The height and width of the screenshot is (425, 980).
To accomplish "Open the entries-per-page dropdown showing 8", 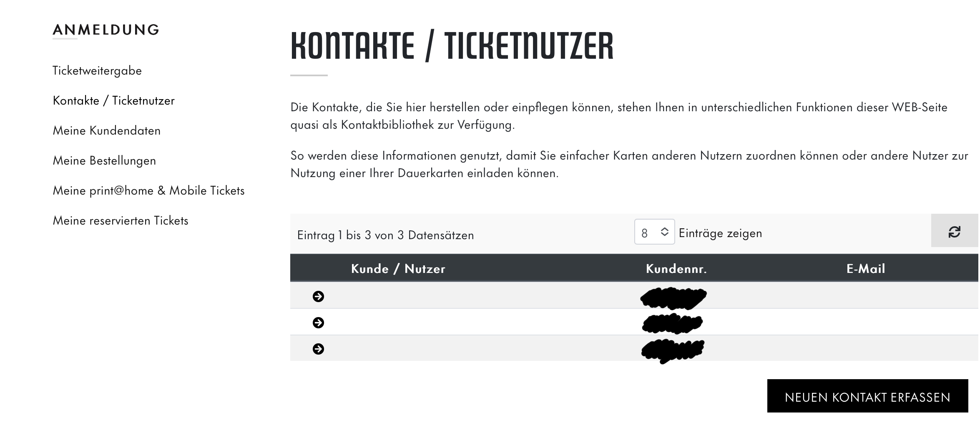I will tap(654, 232).
